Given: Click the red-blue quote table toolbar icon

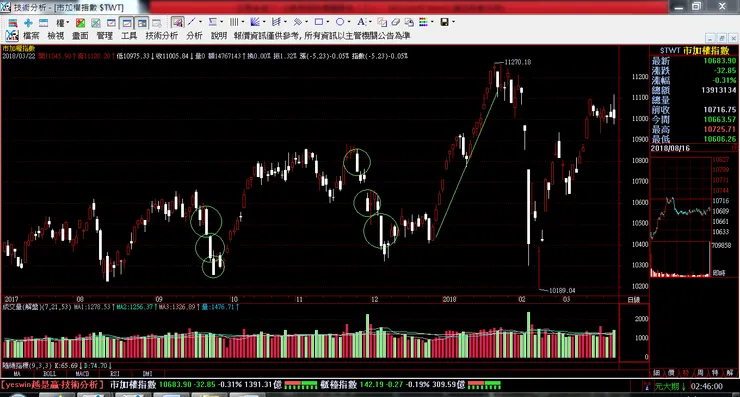Looking at the screenshot, I should (x=13, y=23).
